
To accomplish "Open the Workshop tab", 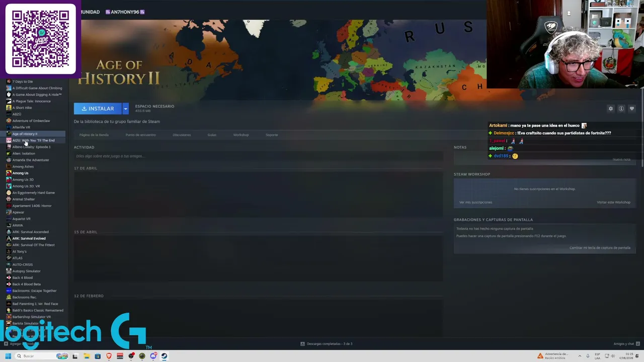I will [241, 135].
